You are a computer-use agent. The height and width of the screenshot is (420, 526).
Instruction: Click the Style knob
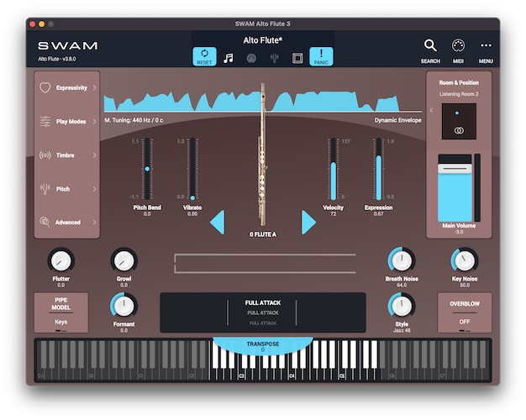pyautogui.click(x=402, y=306)
